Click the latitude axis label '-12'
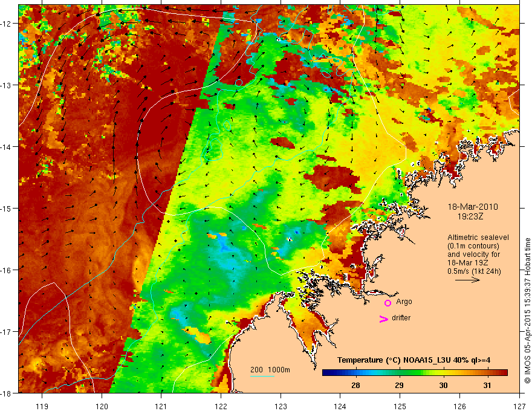The height and width of the screenshot is (411, 532). pos(7,24)
